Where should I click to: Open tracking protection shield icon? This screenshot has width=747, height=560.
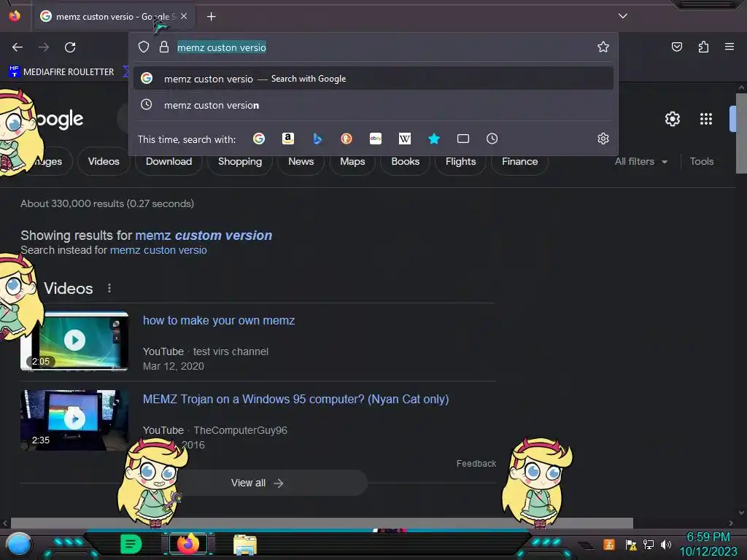point(144,47)
